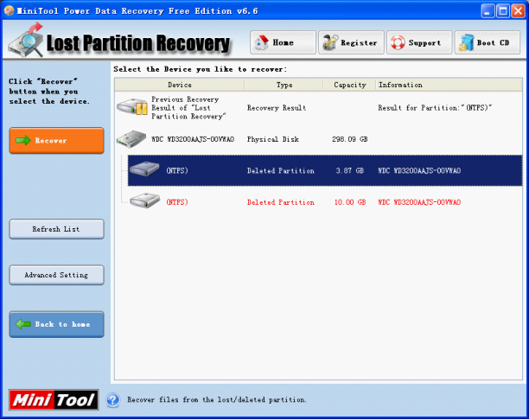Viewport: 529px width, 420px height.
Task: Sort by the Device column header
Action: click(180, 85)
